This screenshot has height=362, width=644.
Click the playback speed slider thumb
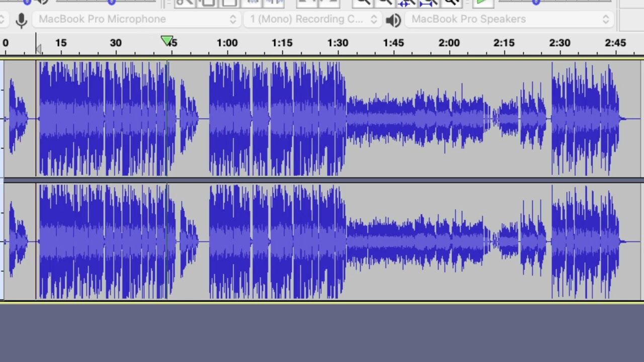(x=536, y=2)
